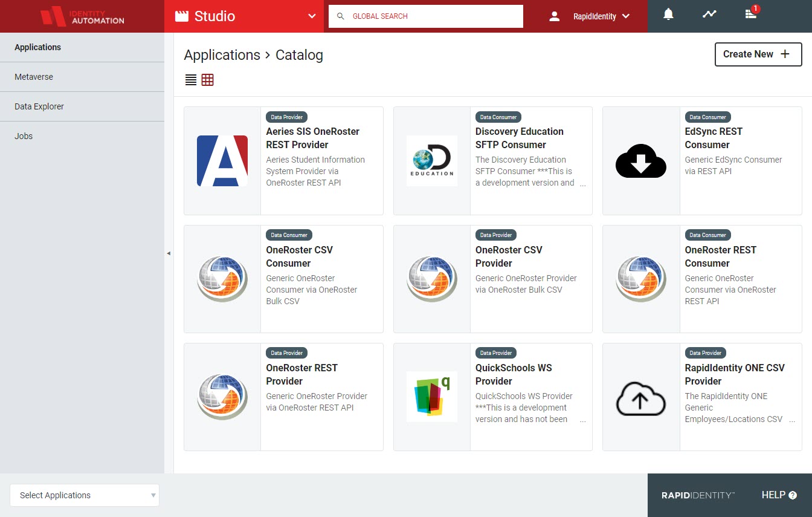Switch to grid view

(208, 80)
